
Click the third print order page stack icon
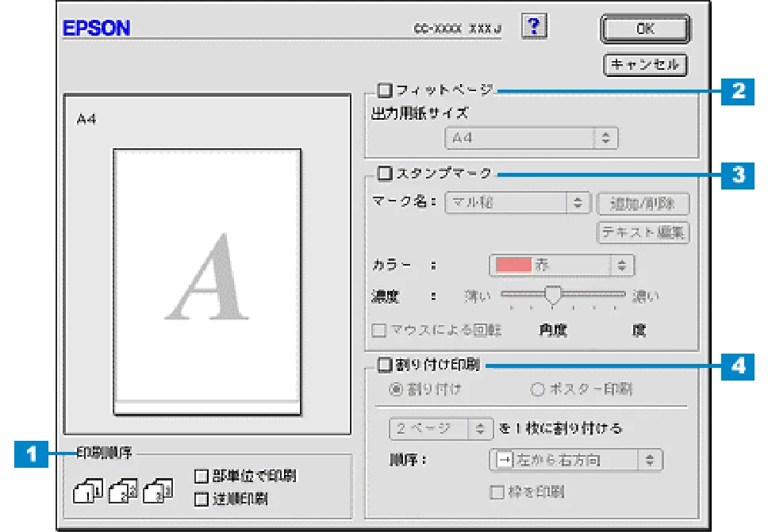point(158,491)
